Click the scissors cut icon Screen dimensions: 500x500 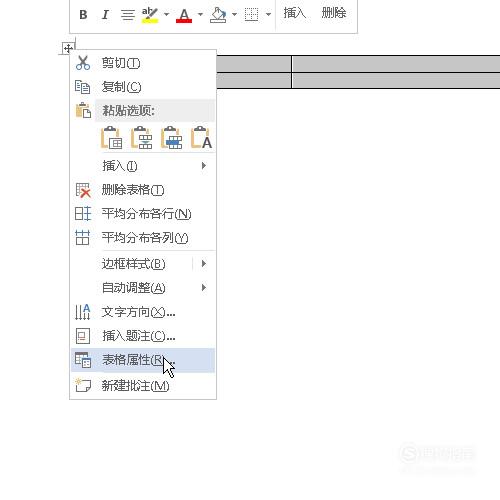[x=83, y=63]
